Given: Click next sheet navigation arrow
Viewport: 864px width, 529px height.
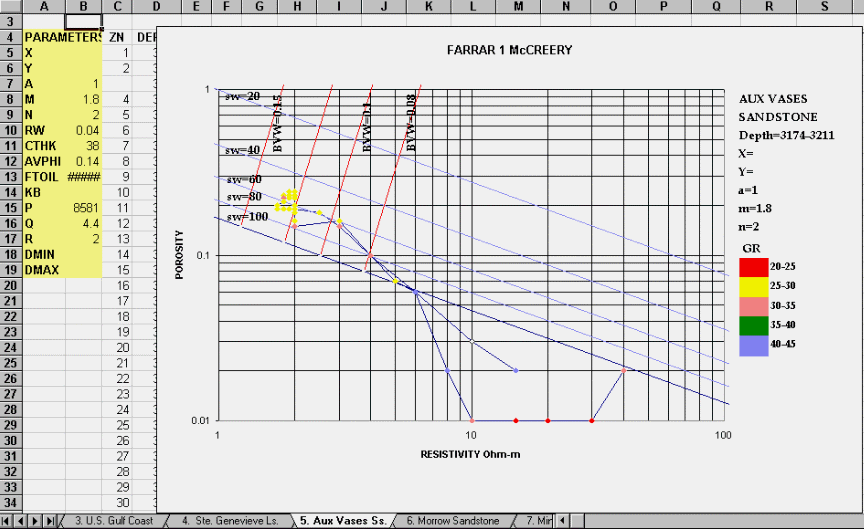Looking at the screenshot, I should coord(37,521).
